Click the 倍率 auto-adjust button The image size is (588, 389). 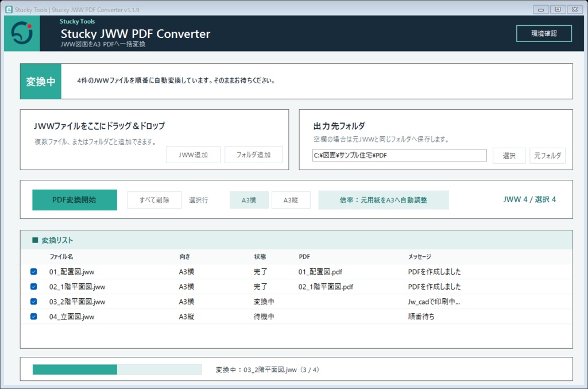pos(384,200)
